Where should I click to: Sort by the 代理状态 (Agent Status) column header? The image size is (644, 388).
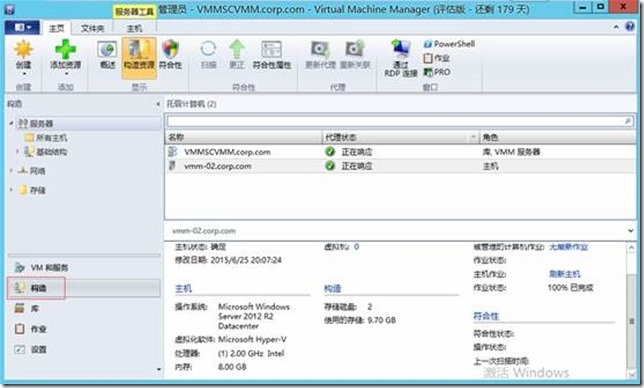(400, 137)
